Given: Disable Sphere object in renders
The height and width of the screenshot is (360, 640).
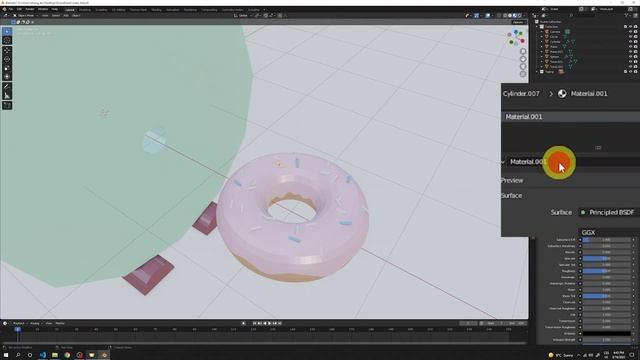Looking at the screenshot, I should [636, 57].
